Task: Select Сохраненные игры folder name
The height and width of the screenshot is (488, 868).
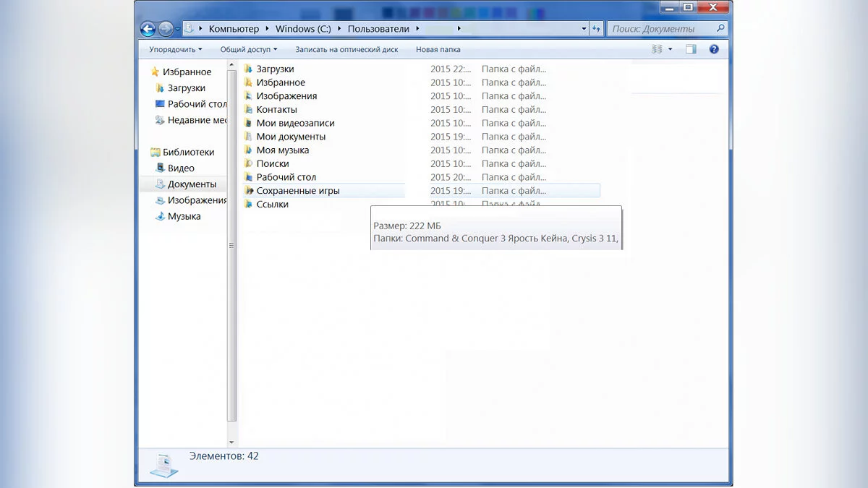Action: (298, 191)
